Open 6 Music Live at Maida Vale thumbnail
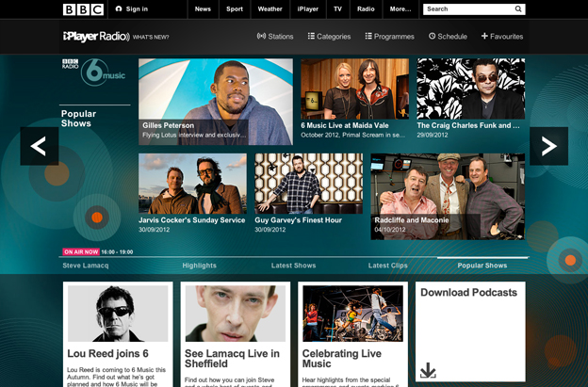This screenshot has height=387, width=588. [x=354, y=89]
